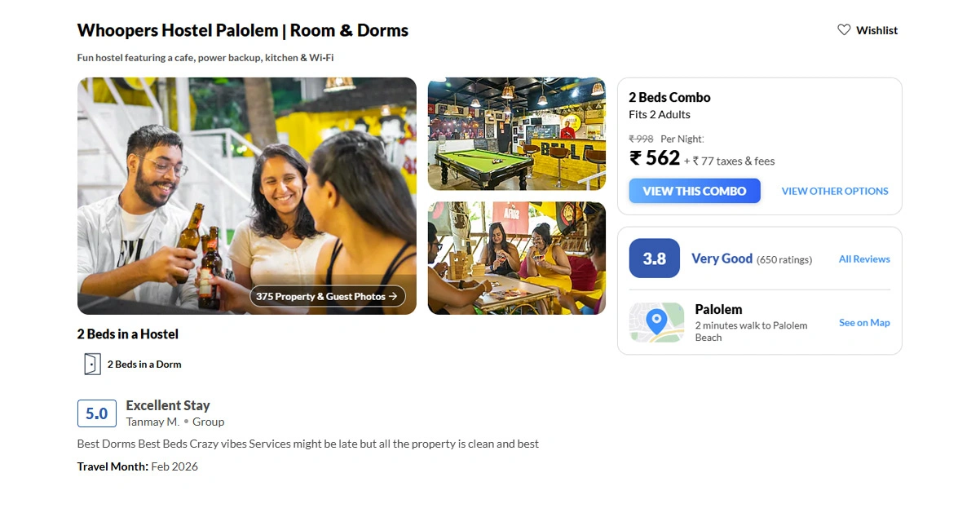Click the Palolem location heading
The width and height of the screenshot is (980, 517).
tap(718, 310)
